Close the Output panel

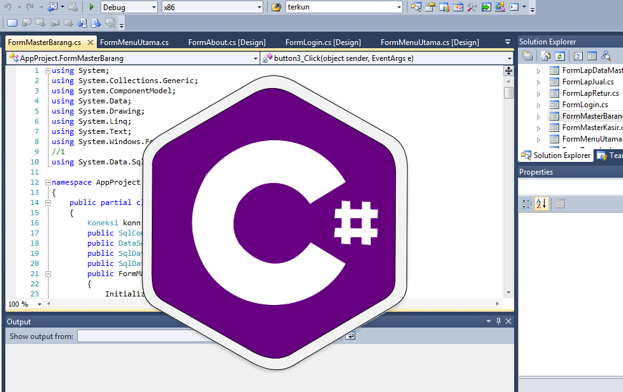click(x=508, y=321)
